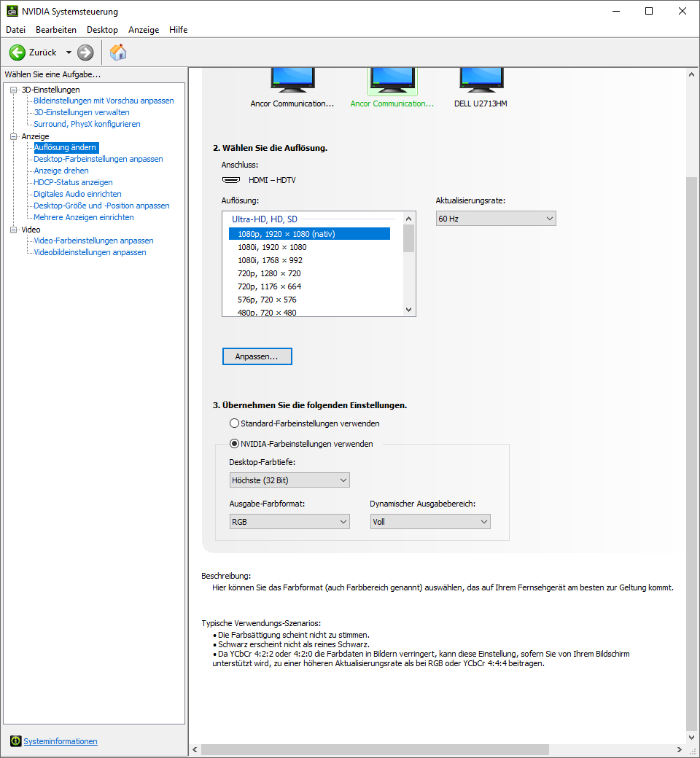Click the Systeminformationen icon
Viewport: 700px width, 758px height.
pyautogui.click(x=16, y=741)
